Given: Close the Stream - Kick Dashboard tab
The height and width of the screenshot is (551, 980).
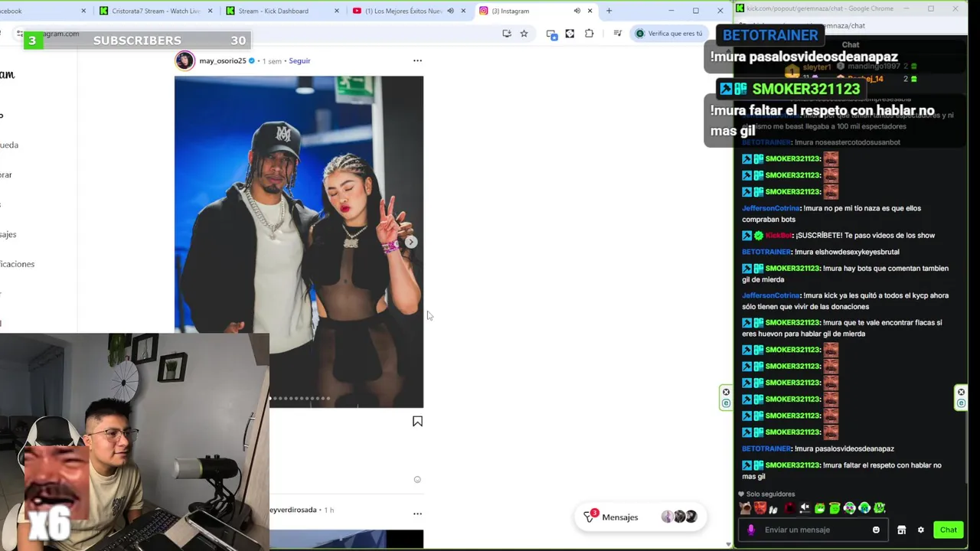Looking at the screenshot, I should (336, 11).
